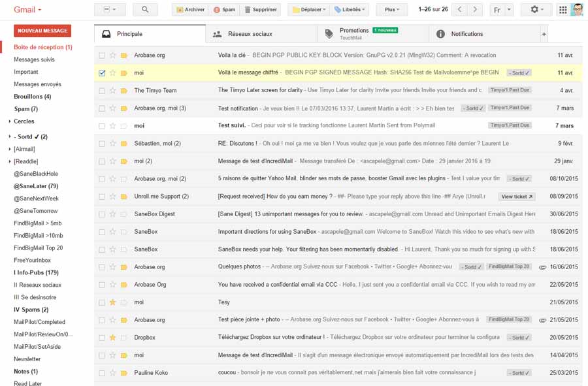Uncheck the 'Voilà le message chiffré' email
Image resolution: width=588 pixels, height=386 pixels.
tap(102, 73)
